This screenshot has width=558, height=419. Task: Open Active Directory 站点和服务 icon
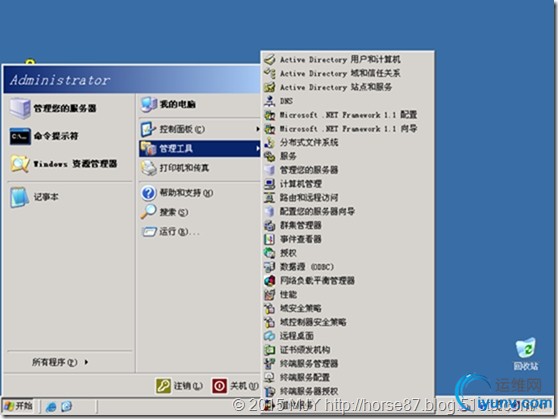(270, 87)
